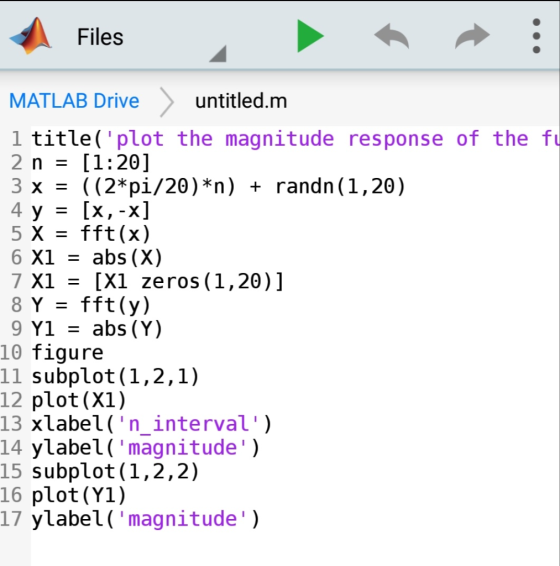The width and height of the screenshot is (560, 566).
Task: Click the plot(X1) line
Action: 79,400
